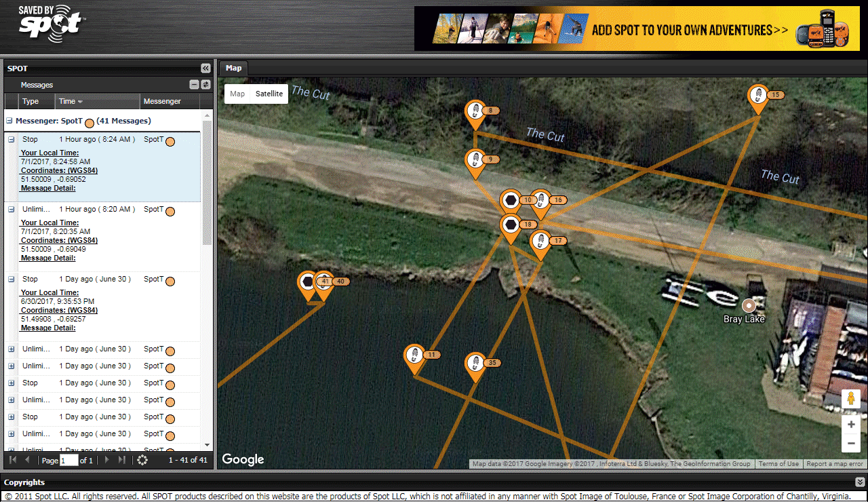Open the Add SPOT to your own adventures banner

(637, 28)
